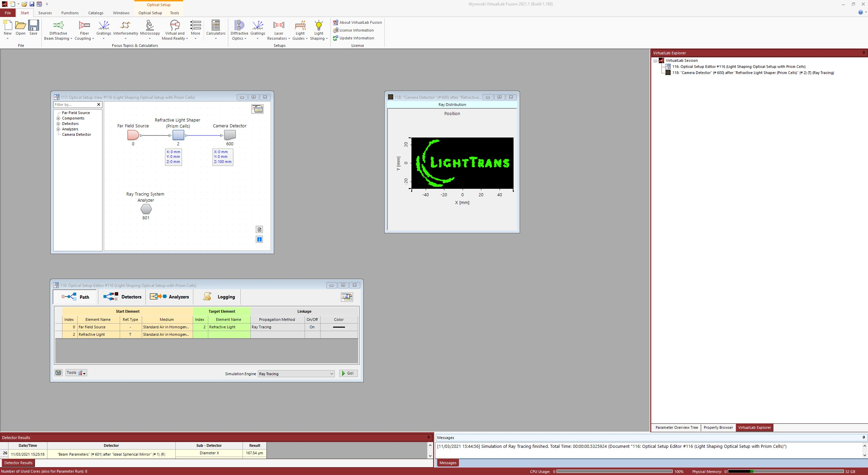Clear the filter with the X button
This screenshot has height=475, width=868.
click(99, 105)
